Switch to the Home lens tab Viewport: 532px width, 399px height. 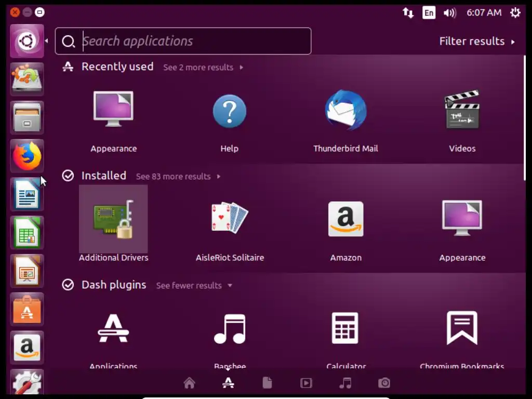click(x=189, y=383)
